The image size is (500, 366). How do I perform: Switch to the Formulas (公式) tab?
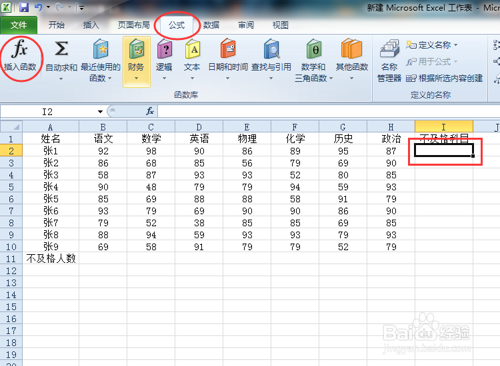tap(176, 25)
